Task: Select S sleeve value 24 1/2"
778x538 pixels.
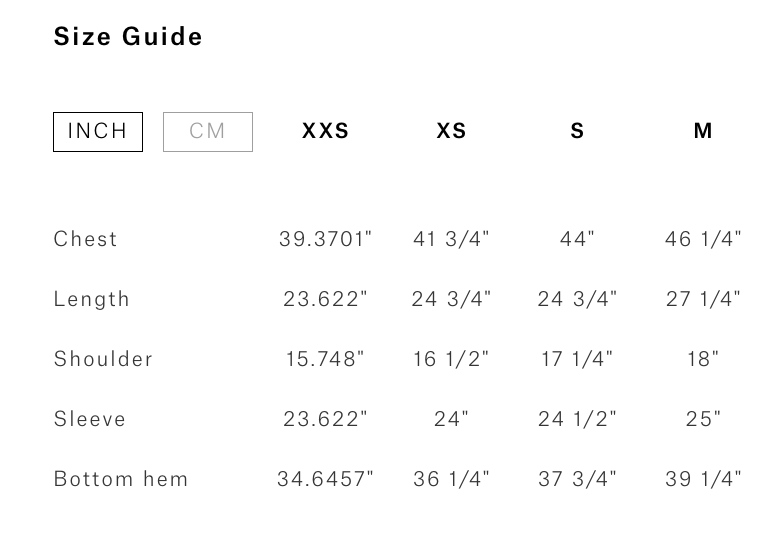Action: pyautogui.click(x=577, y=419)
